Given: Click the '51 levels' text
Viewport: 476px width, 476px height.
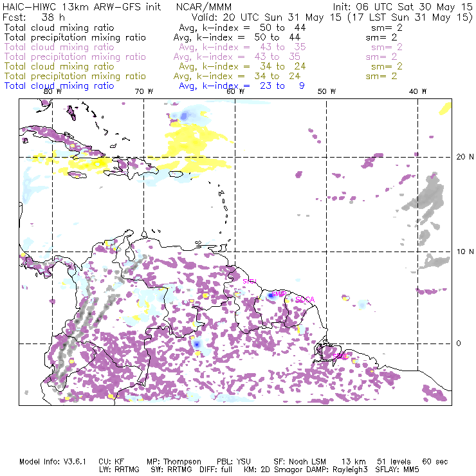Looking at the screenshot, I should (x=394, y=462).
